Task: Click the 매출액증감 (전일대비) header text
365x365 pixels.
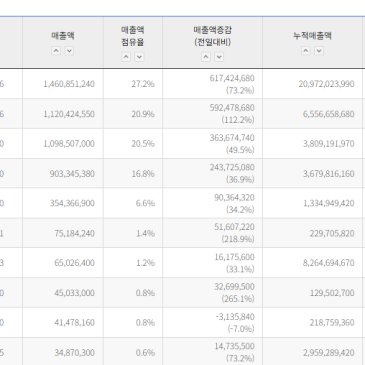Action: tap(212, 36)
